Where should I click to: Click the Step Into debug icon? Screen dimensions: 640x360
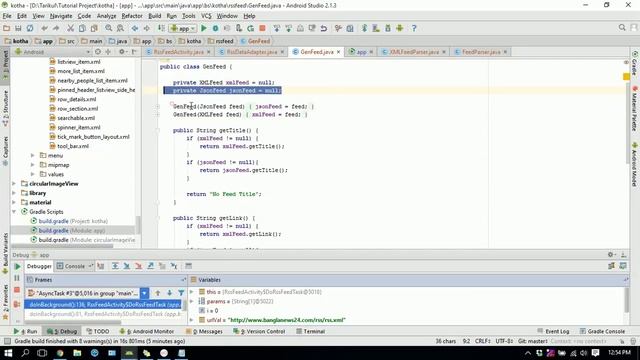pyautogui.click(x=127, y=266)
